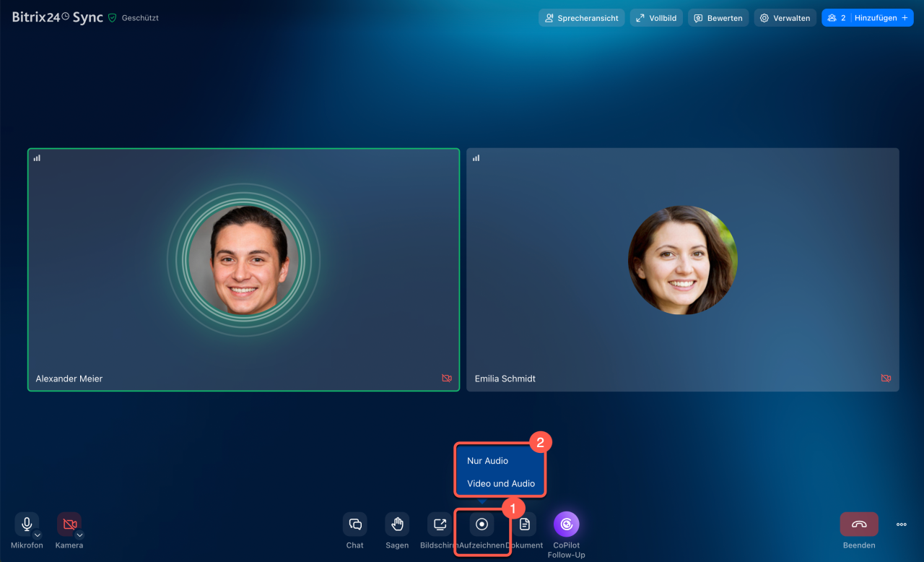Viewport: 924px width, 562px height.
Task: Switch to Sprecheransicht layout
Action: pyautogui.click(x=582, y=18)
